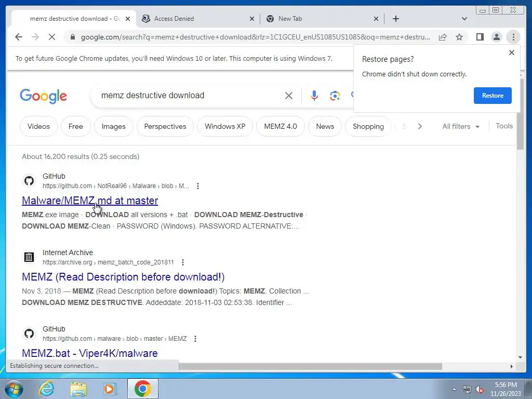
Task: Share this page via the share icon
Action: pyautogui.click(x=443, y=37)
